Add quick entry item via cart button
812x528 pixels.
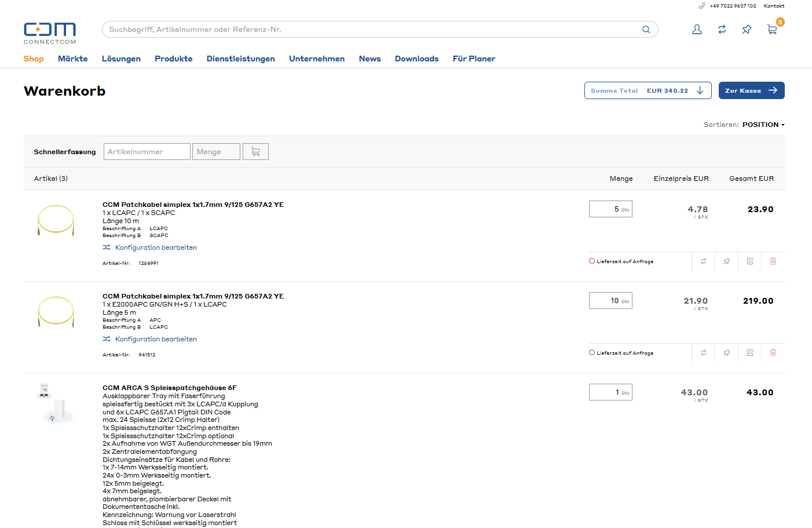255,152
